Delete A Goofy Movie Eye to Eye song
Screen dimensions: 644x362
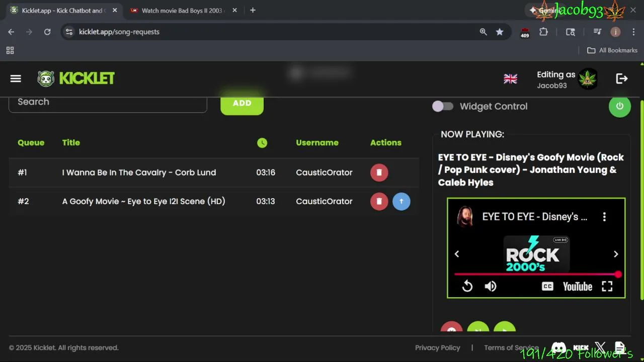(379, 201)
